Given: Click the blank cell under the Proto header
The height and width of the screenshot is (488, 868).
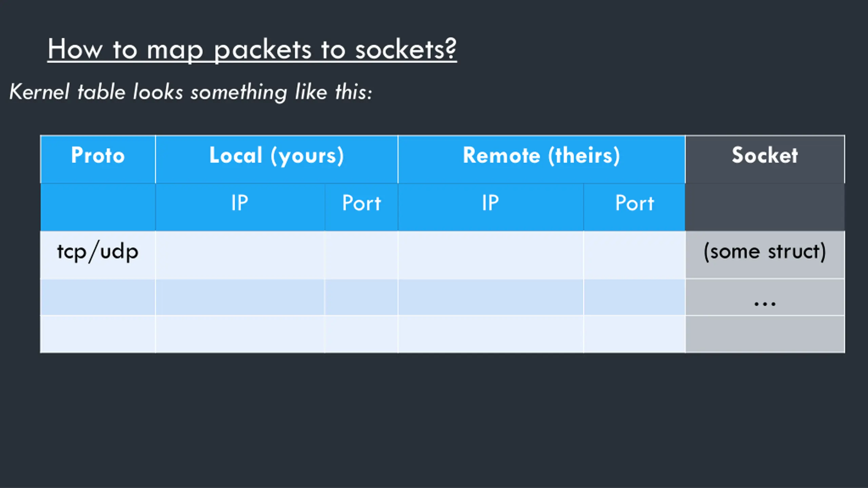Looking at the screenshot, I should click(x=98, y=207).
